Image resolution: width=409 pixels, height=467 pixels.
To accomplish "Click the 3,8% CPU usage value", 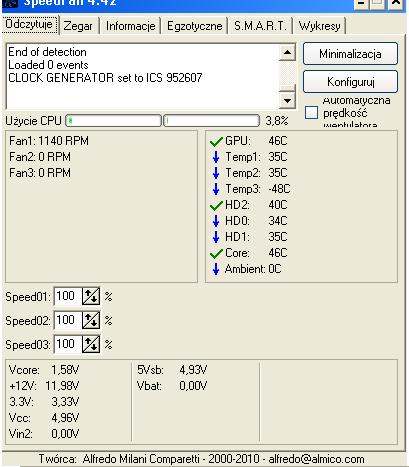I will [x=277, y=121].
